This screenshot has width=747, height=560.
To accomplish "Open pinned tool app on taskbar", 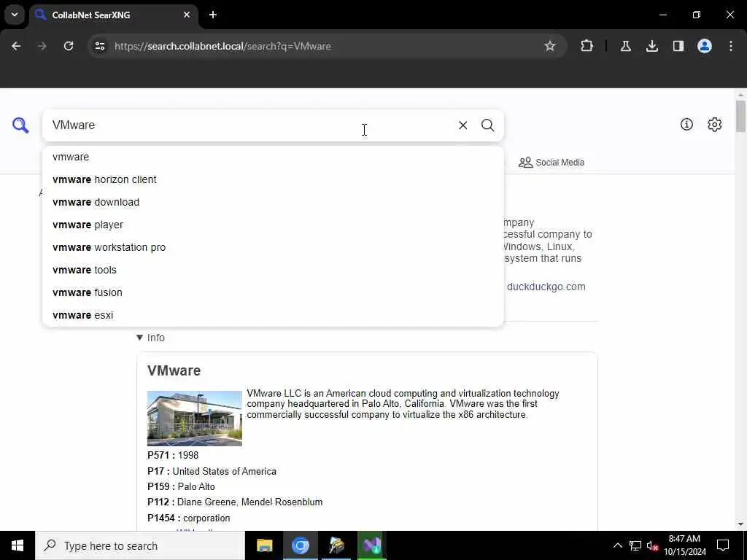I will click(336, 545).
